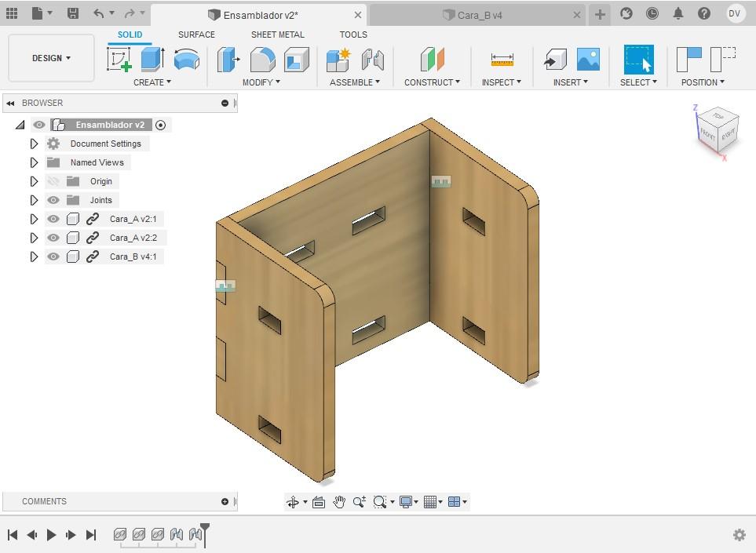The height and width of the screenshot is (553, 756).
Task: Click the Joint tool icon
Action: pyautogui.click(x=373, y=60)
